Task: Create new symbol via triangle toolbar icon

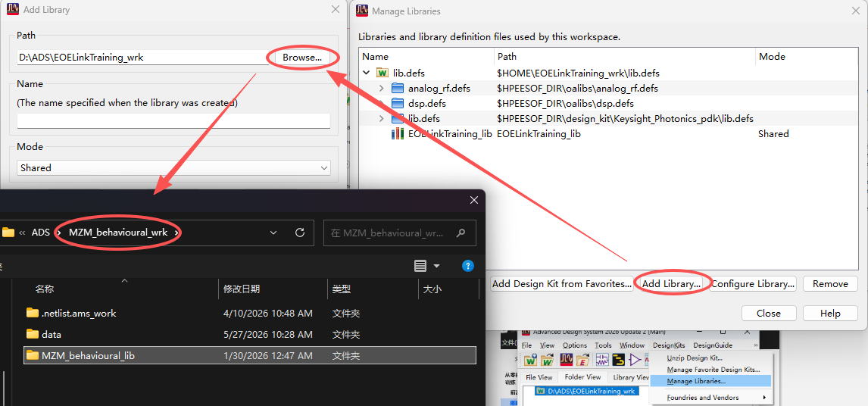Action: [x=635, y=360]
